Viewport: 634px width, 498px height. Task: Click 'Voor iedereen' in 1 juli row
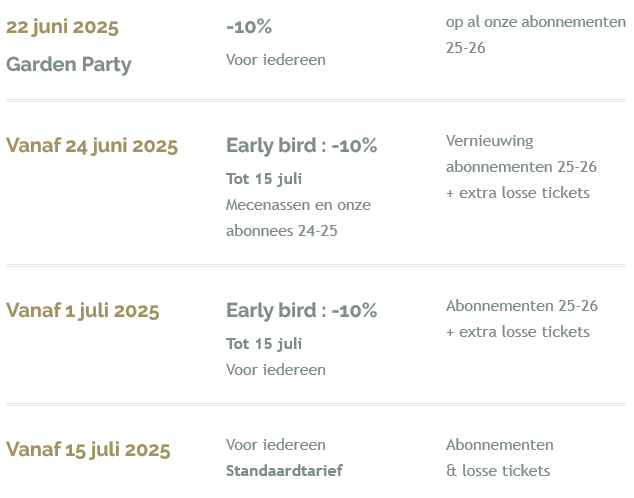[x=276, y=369]
